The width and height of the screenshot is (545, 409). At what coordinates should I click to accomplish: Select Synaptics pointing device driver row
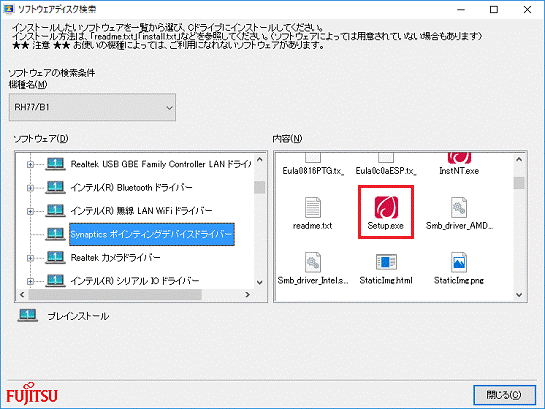(x=152, y=234)
